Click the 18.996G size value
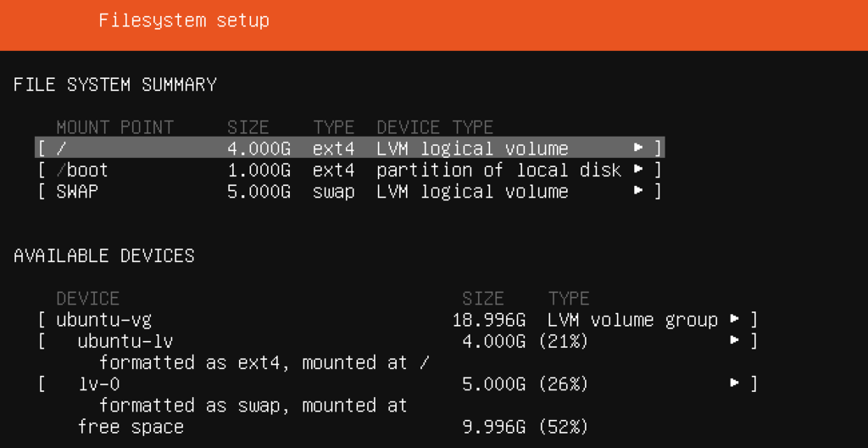 [x=489, y=320]
